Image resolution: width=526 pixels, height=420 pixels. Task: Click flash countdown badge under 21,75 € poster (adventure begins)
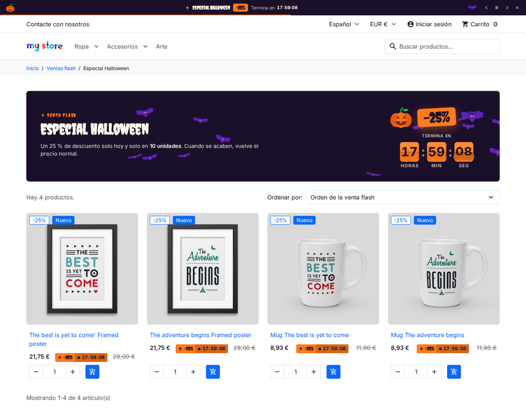coord(202,349)
